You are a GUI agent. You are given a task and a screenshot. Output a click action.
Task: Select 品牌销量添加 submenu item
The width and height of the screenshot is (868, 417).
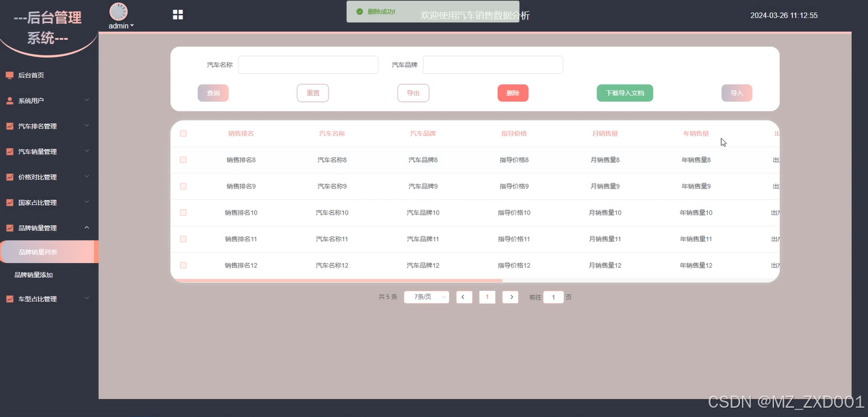coord(49,274)
